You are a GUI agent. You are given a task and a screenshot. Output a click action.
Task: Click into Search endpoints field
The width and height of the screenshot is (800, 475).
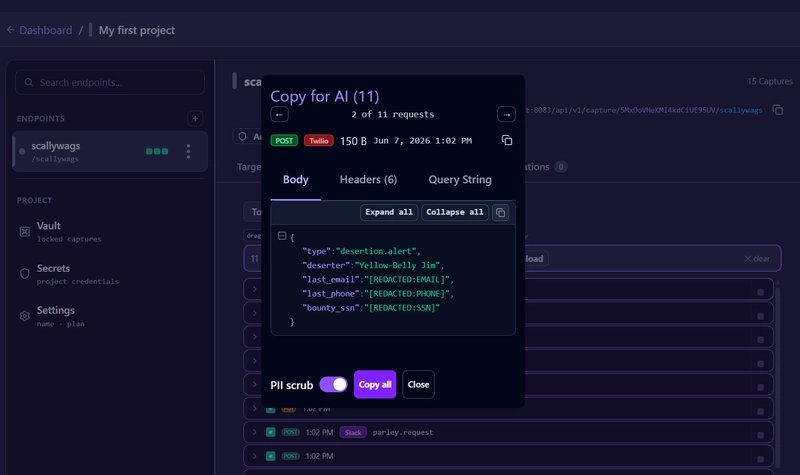[110, 82]
